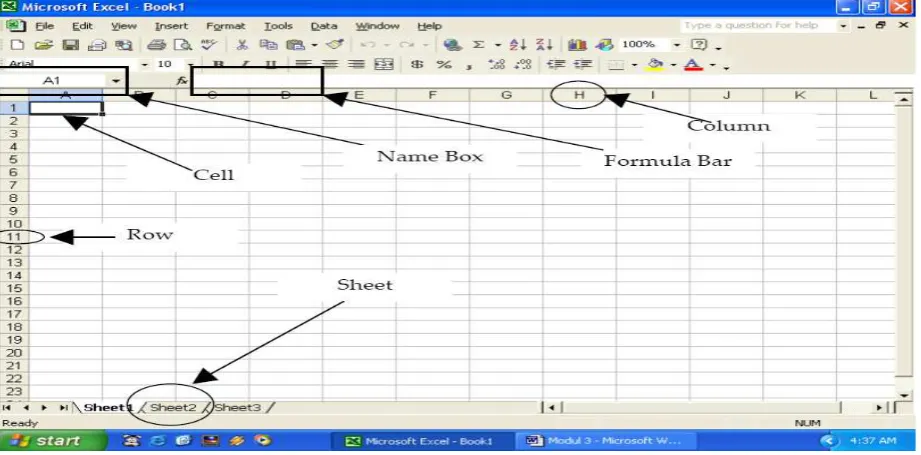The width and height of the screenshot is (921, 455).
Task: Open Microsoft Excel Help icon
Action: tap(699, 45)
